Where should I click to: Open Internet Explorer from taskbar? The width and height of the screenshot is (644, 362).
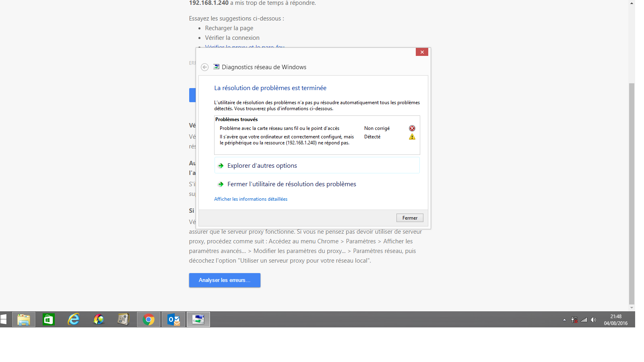coord(74,319)
